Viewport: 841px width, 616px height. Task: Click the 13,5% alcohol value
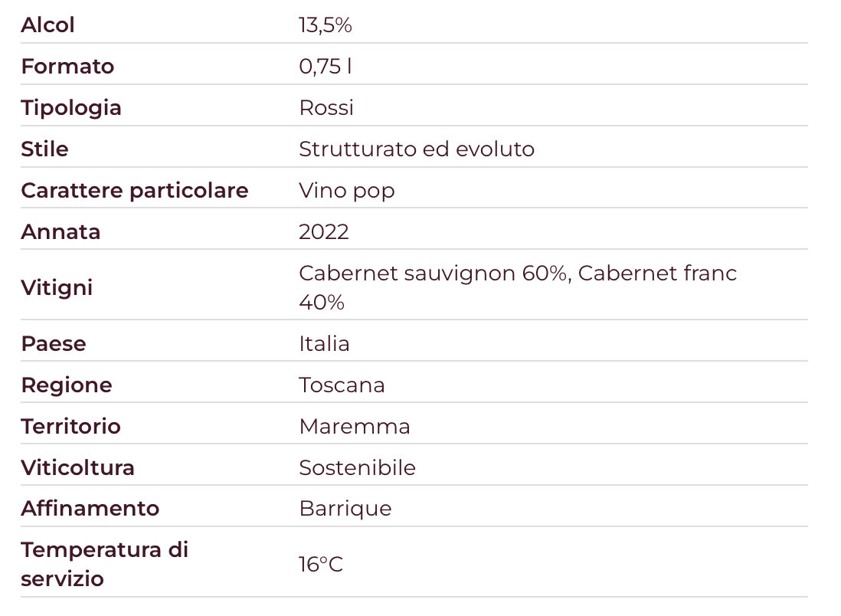325,25
